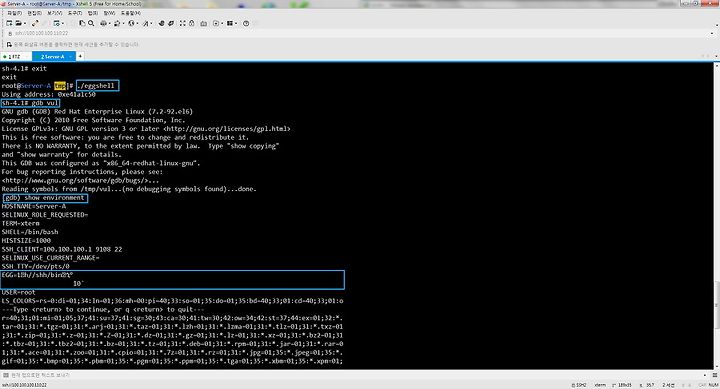Click the 'USER=root' line in terminal
This screenshot has height=389, width=720.
click(x=18, y=292)
